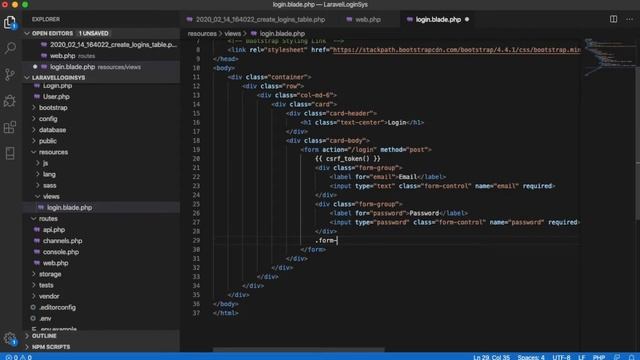Click the views breadcrumb segment
The height and width of the screenshot is (360, 640).
coord(232,33)
